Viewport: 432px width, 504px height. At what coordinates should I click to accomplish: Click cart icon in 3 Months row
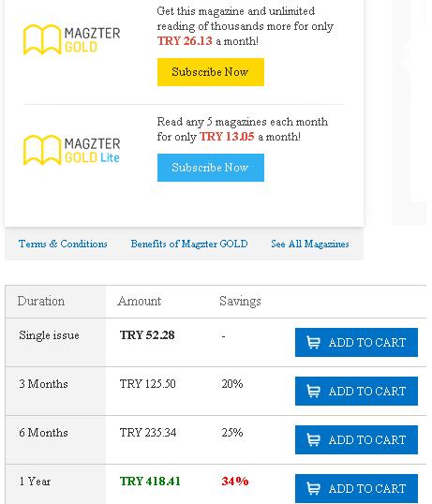[313, 391]
